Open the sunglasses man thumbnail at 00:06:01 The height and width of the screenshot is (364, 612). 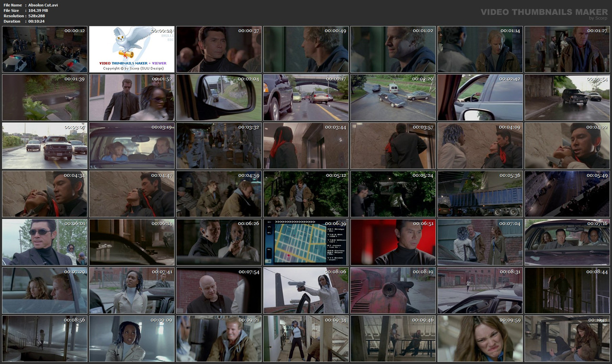[45, 242]
